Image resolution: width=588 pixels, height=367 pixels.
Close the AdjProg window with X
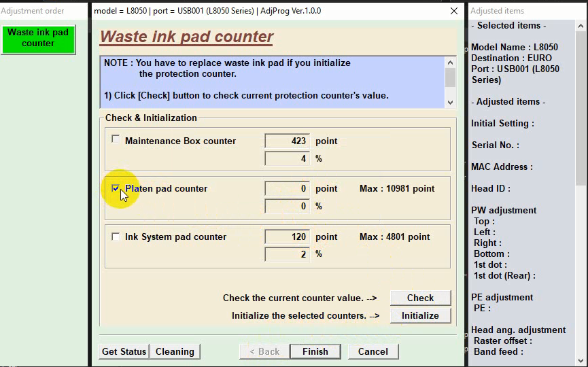tap(454, 11)
